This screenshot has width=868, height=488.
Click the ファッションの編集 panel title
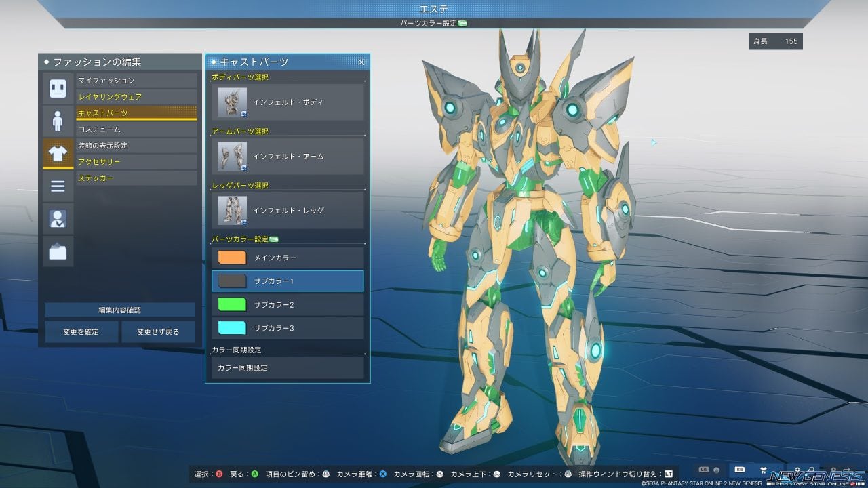click(x=97, y=62)
